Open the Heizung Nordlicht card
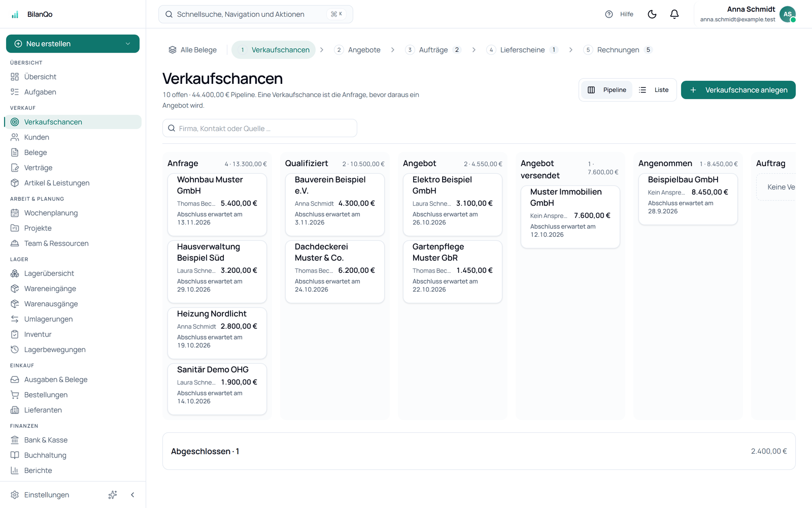This screenshot has height=508, width=812. point(217,333)
